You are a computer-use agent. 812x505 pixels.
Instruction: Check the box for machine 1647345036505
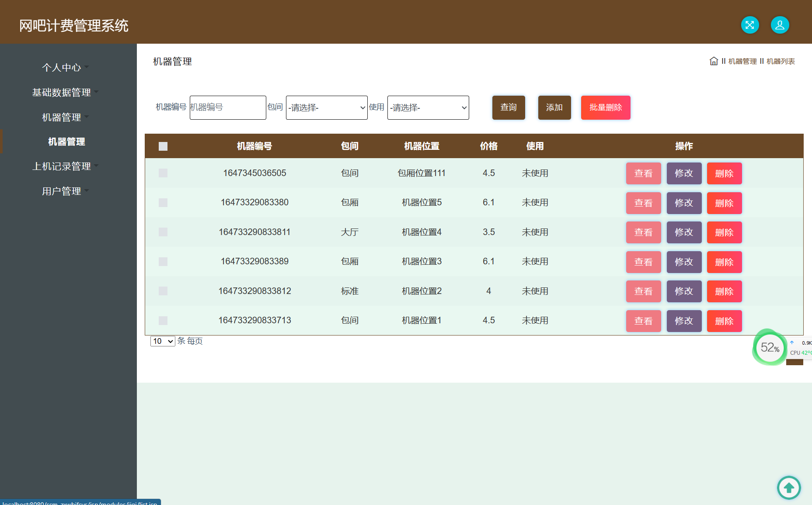click(163, 173)
